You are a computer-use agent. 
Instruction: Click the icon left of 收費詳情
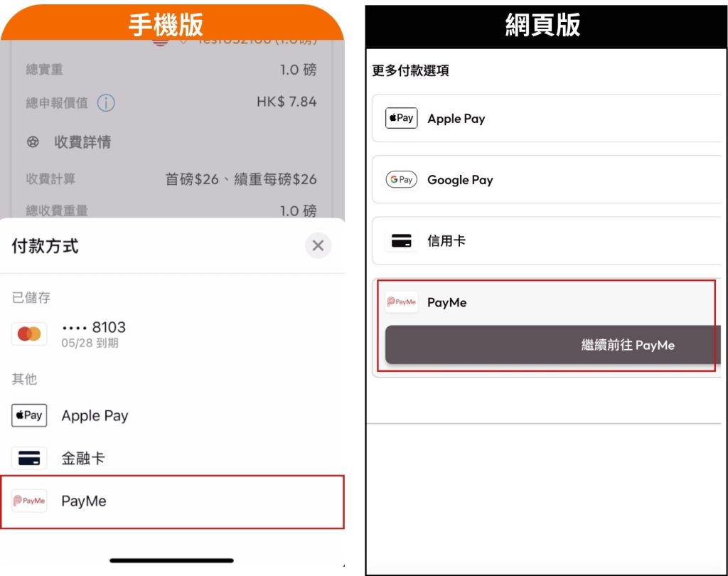[x=33, y=142]
